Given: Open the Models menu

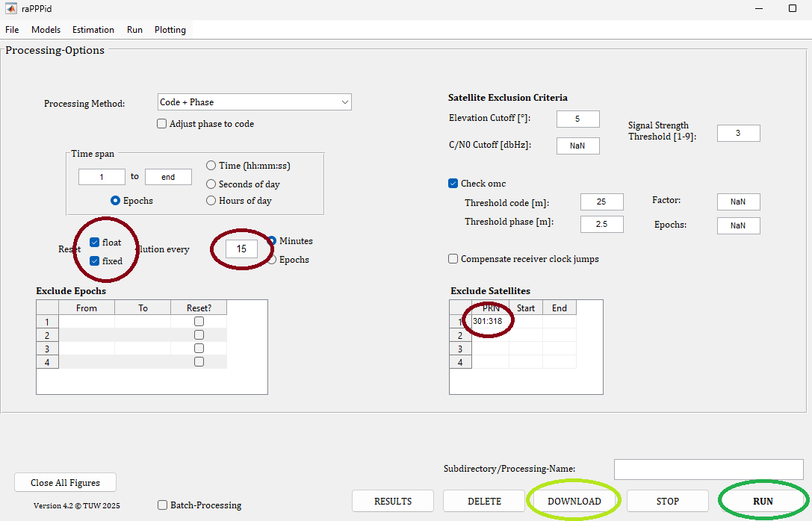Looking at the screenshot, I should [46, 30].
